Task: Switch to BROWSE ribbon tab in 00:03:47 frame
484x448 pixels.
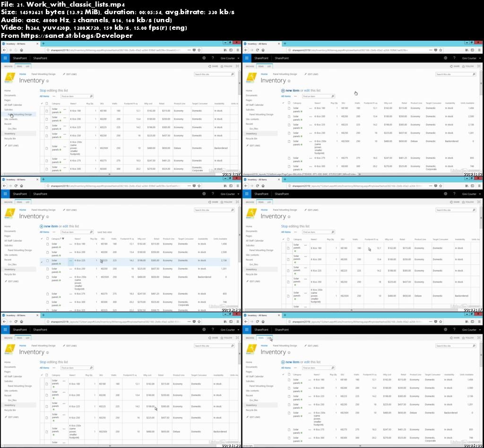Action: pos(250,202)
